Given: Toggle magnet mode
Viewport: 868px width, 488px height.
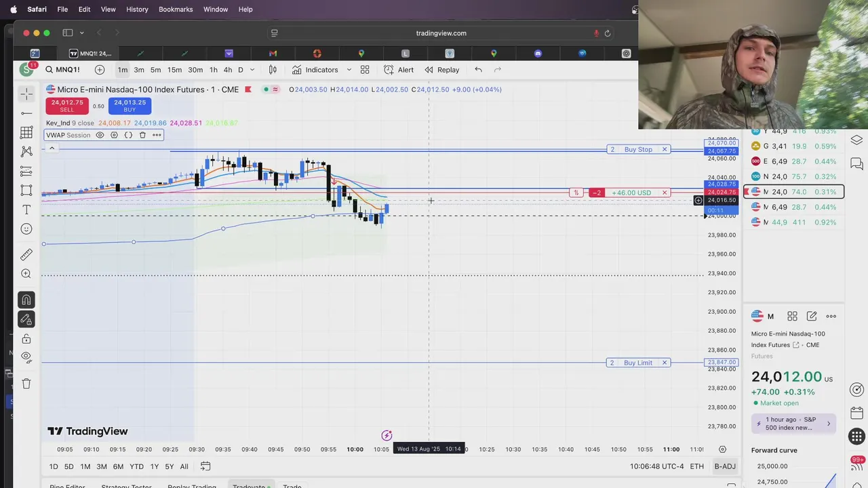Looking at the screenshot, I should pos(26,300).
